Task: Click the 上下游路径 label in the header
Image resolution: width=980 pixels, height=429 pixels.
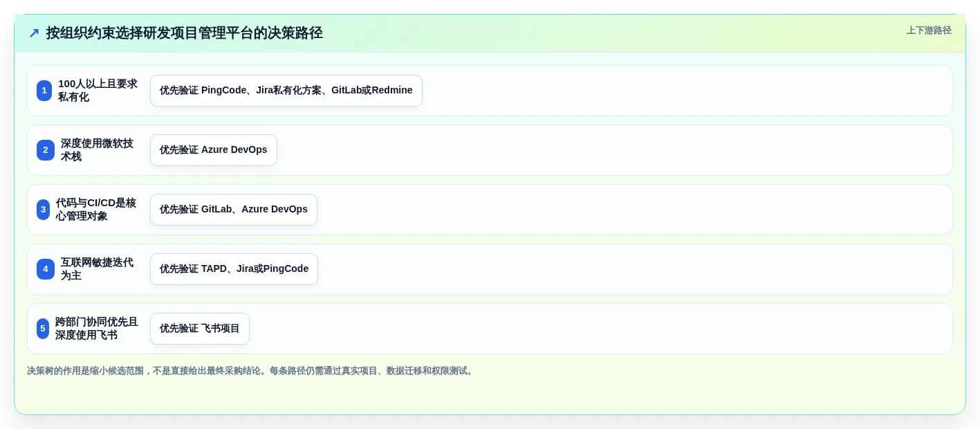Action: (x=929, y=30)
